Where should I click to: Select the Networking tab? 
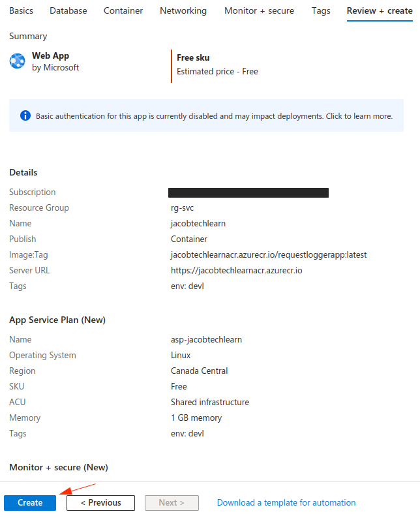coord(183,11)
